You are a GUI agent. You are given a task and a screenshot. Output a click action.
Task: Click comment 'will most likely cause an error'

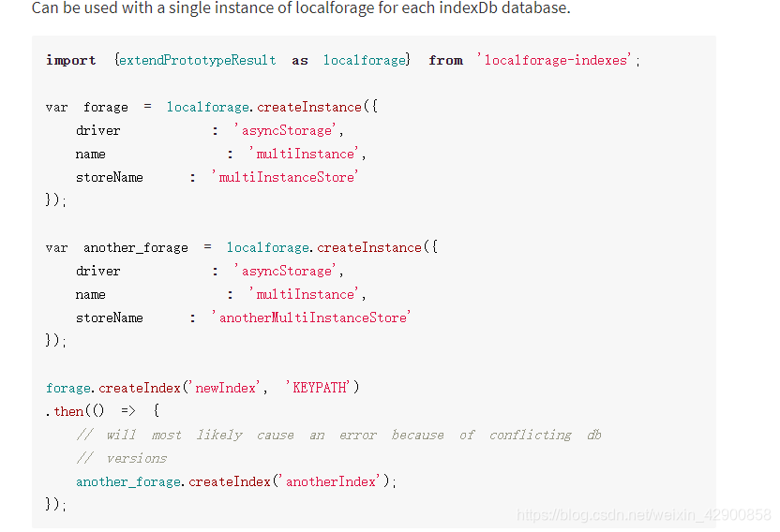coord(338,435)
